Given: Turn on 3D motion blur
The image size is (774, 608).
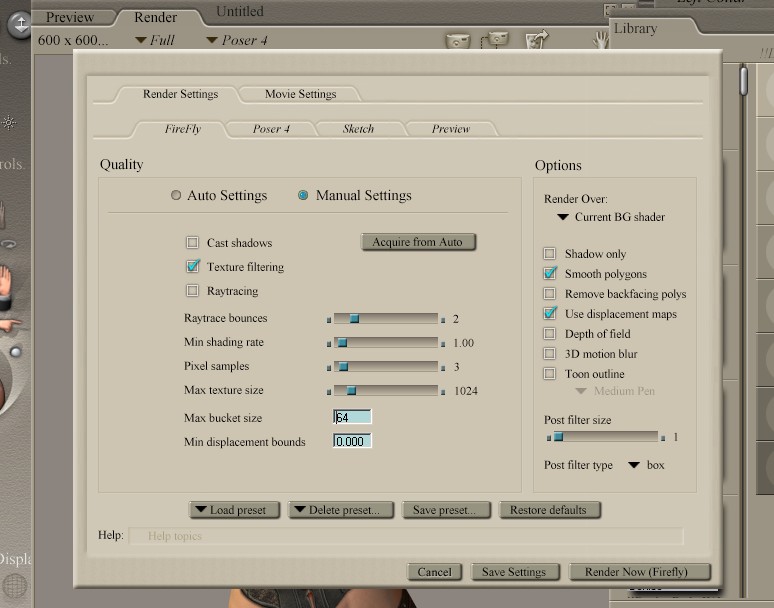Looking at the screenshot, I should tap(549, 353).
